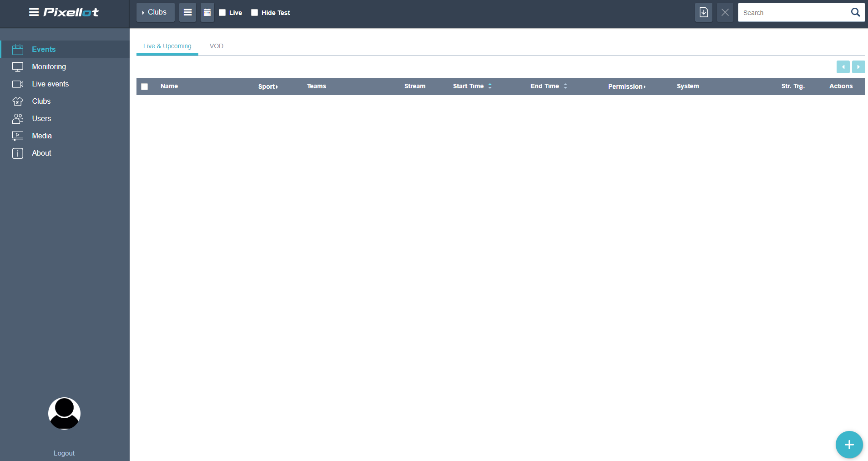868x461 pixels.
Task: Toggle the hamburger menu beside Pixellot logo
Action: (34, 12)
